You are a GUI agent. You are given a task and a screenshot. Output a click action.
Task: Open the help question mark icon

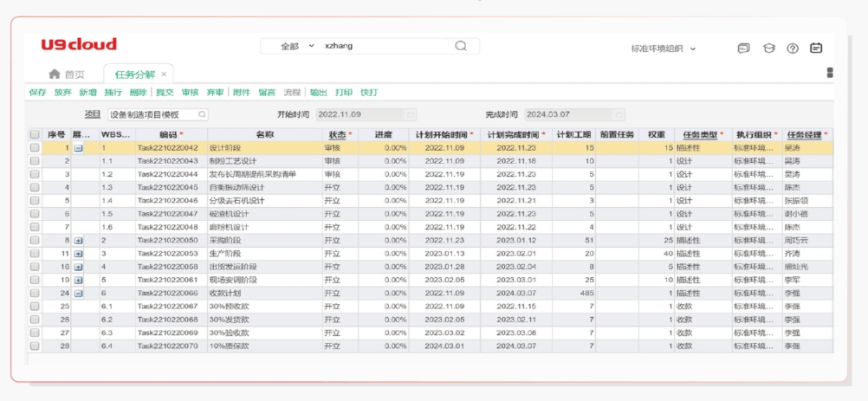[793, 49]
